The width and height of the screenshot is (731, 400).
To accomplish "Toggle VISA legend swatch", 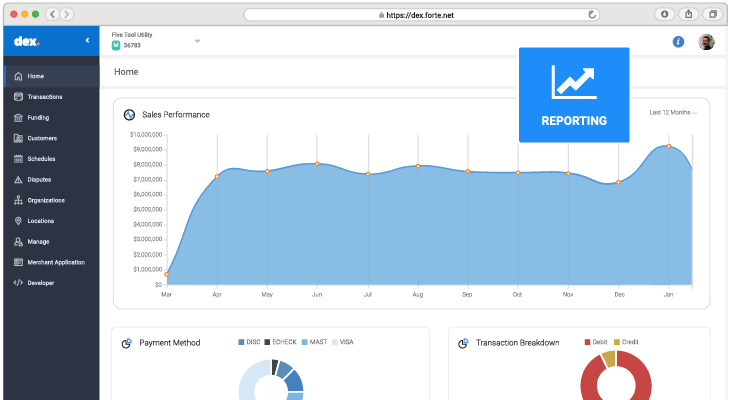I will 335,342.
